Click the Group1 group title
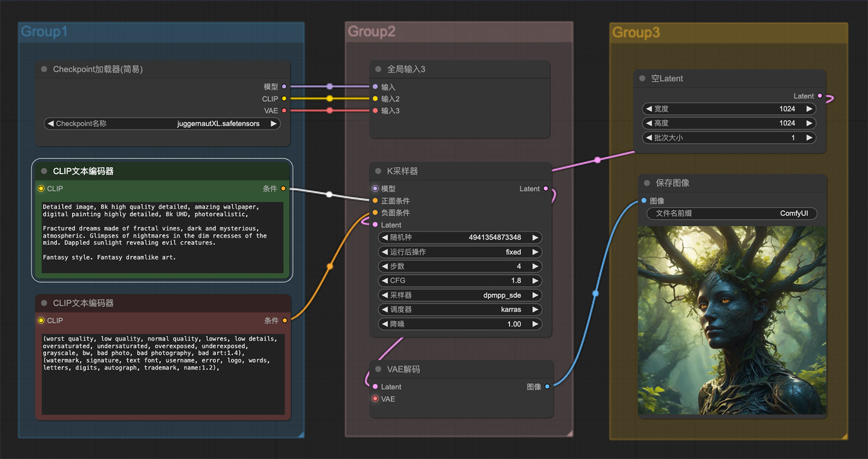The width and height of the screenshot is (868, 459). [x=45, y=32]
